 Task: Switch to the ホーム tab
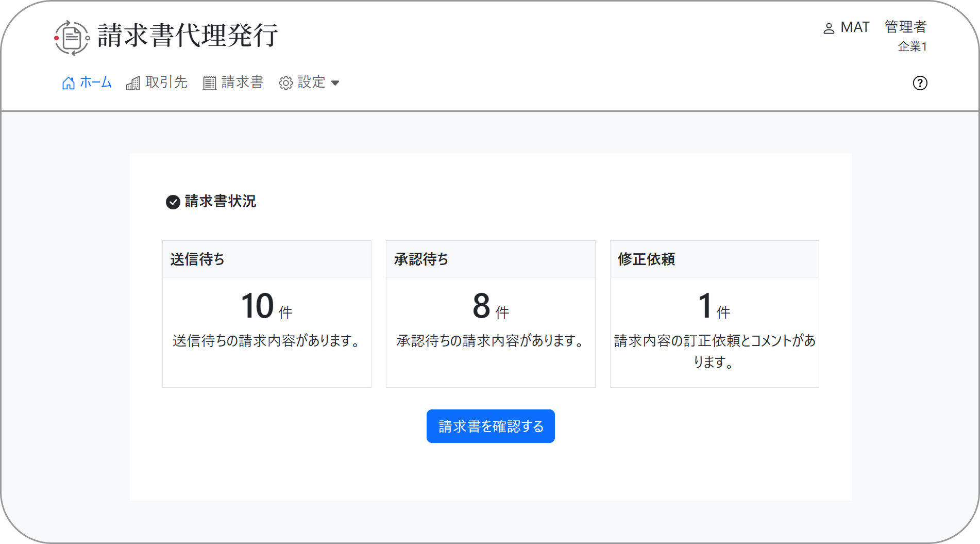pos(95,83)
